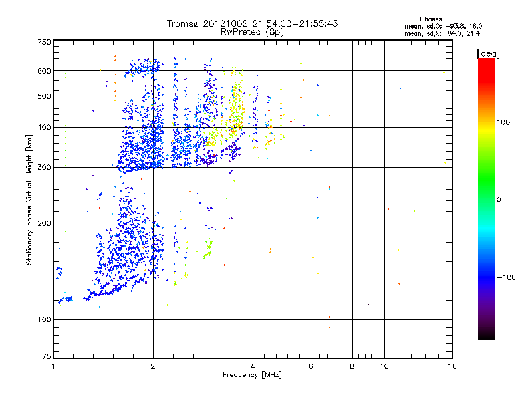The width and height of the screenshot is (532, 399).
Task: Click the x-axis tick label "4"
Action: 253,366
